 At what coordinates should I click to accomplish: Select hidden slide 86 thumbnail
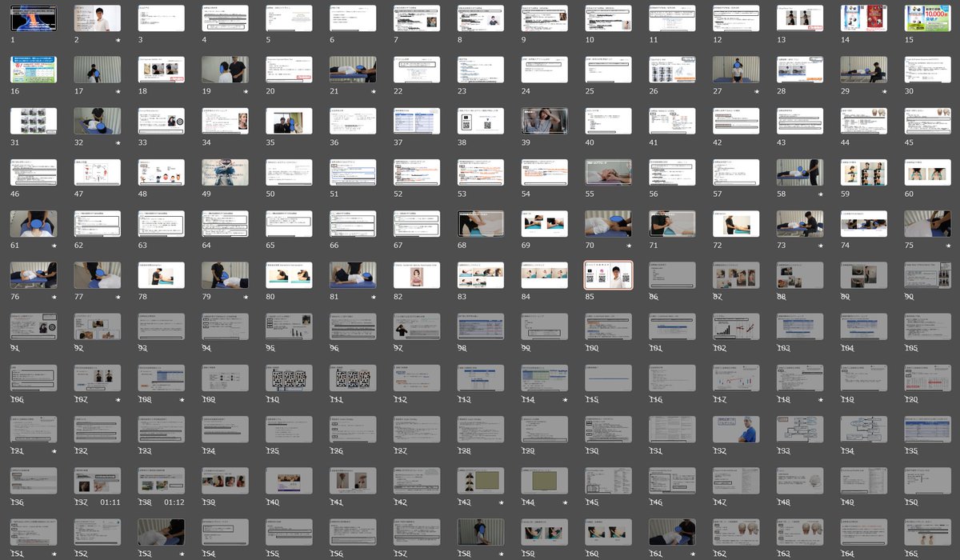[x=672, y=274]
